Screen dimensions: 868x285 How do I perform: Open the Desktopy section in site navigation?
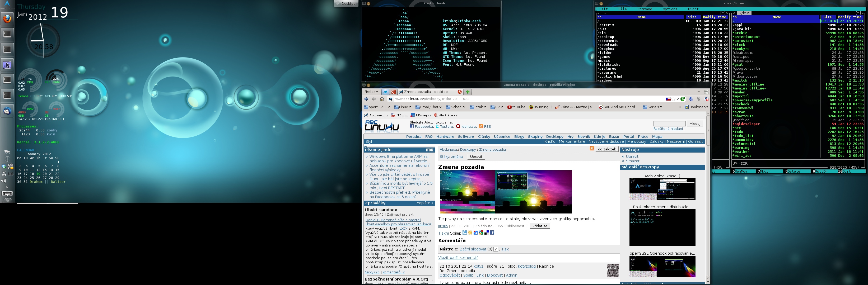pos(555,137)
